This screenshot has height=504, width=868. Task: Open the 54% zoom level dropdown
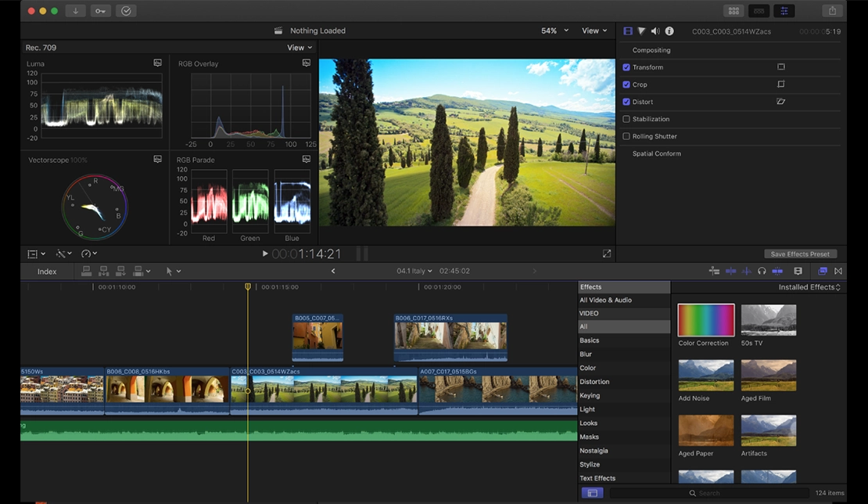[554, 31]
